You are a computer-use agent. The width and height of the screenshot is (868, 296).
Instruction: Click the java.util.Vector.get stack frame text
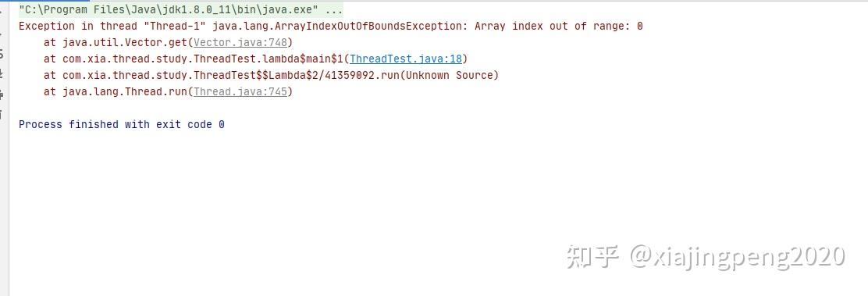125,43
